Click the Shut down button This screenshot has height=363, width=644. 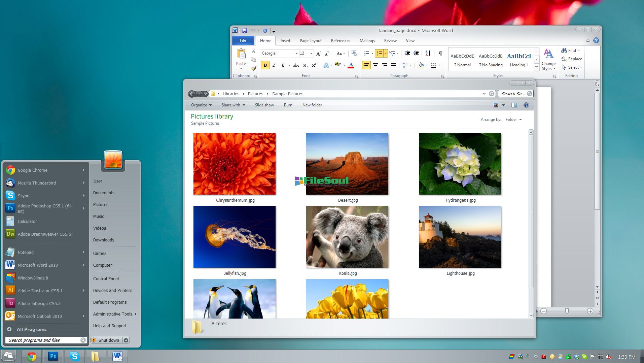coord(108,340)
